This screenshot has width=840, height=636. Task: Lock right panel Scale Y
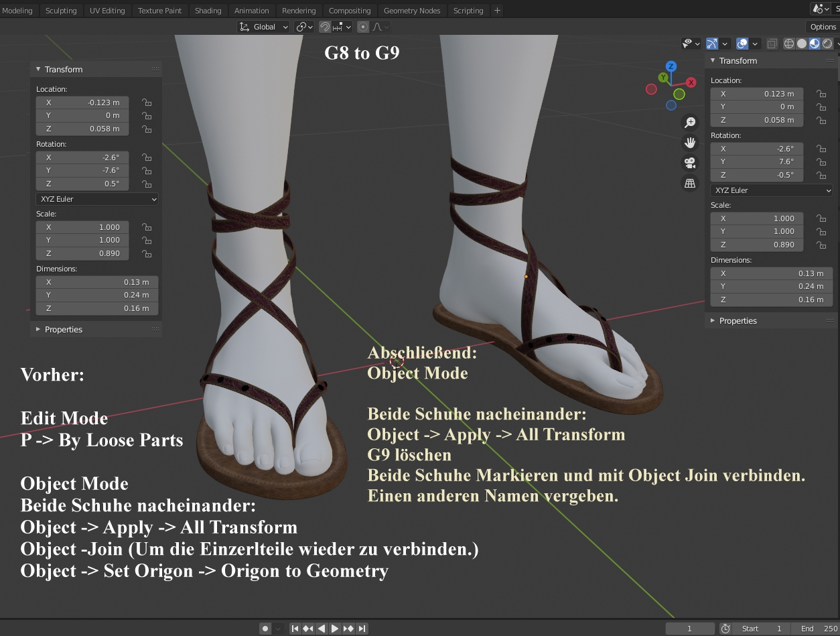(x=821, y=231)
